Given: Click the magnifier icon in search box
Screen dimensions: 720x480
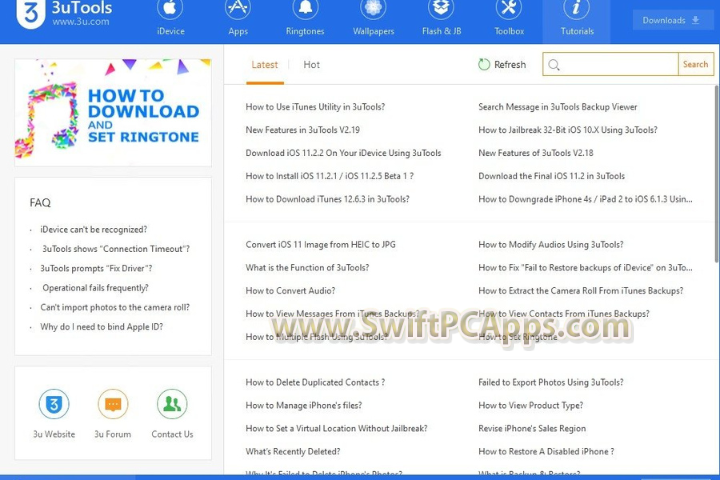Looking at the screenshot, I should pos(554,65).
